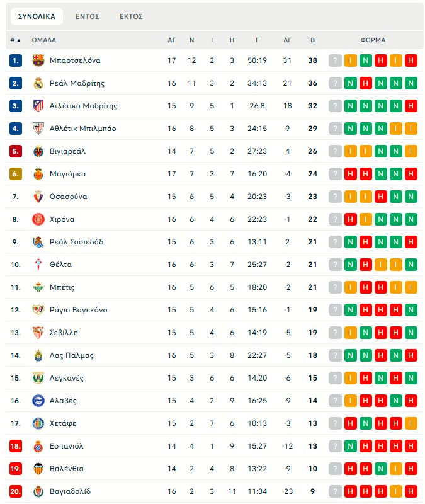Select the ΣΥΝΟΛΙΚΑ overall tab

37,16
